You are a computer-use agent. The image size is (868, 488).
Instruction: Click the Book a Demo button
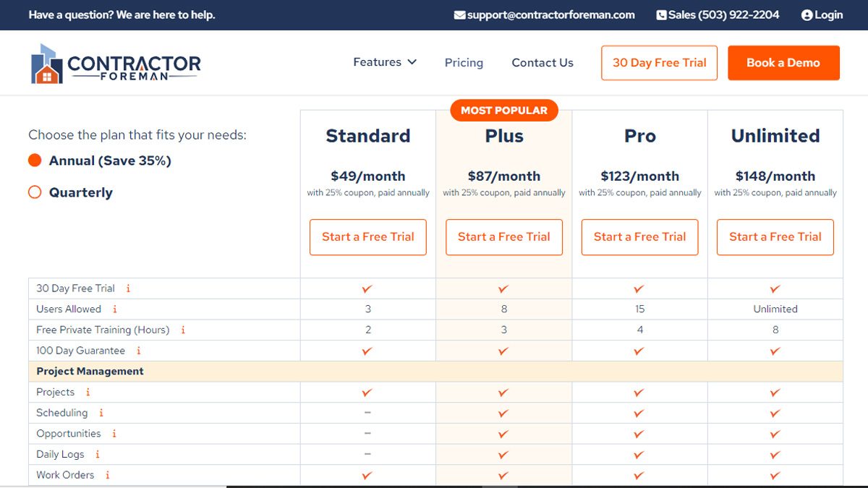point(783,62)
